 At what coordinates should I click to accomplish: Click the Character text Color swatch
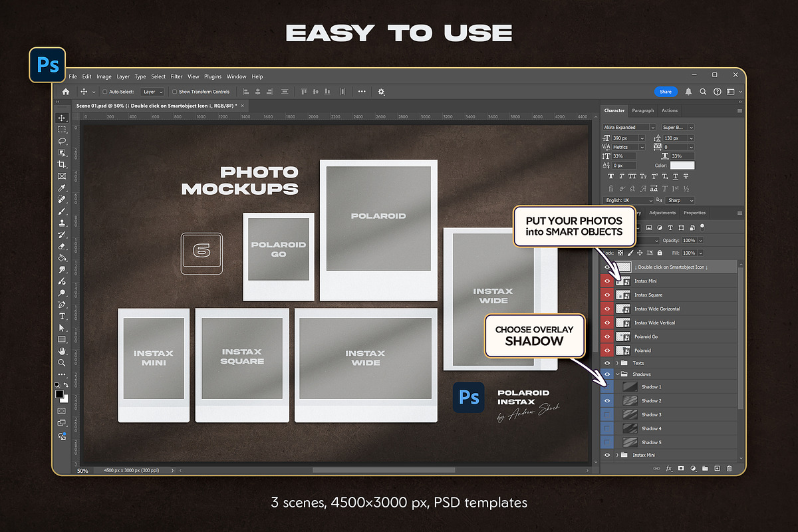point(682,166)
